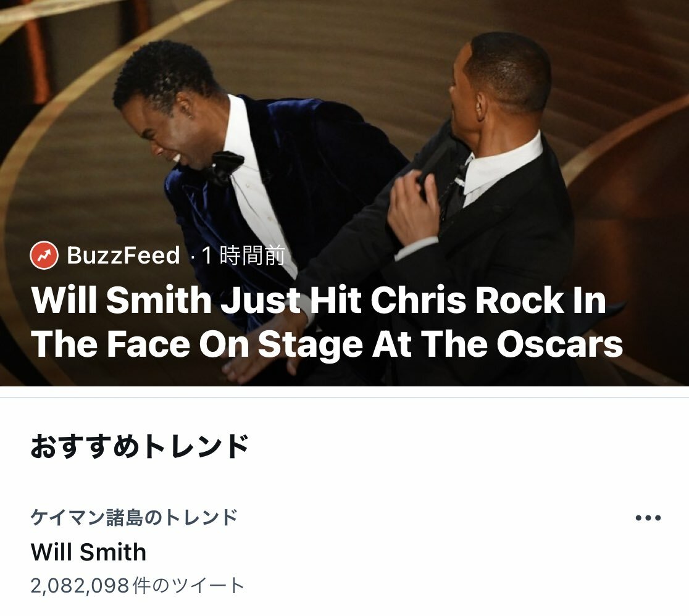Click the 2,082,098件のツイート count
The height and width of the screenshot is (616, 689).
click(137, 586)
